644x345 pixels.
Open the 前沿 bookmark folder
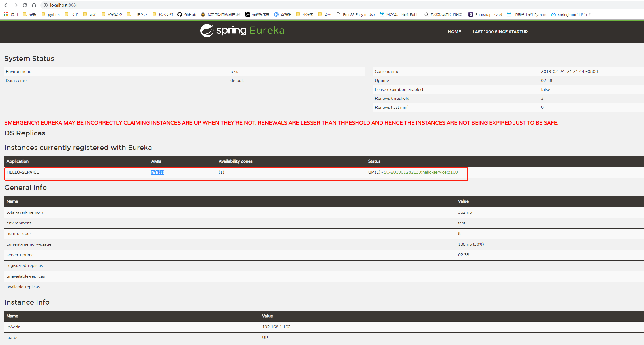[x=90, y=14]
